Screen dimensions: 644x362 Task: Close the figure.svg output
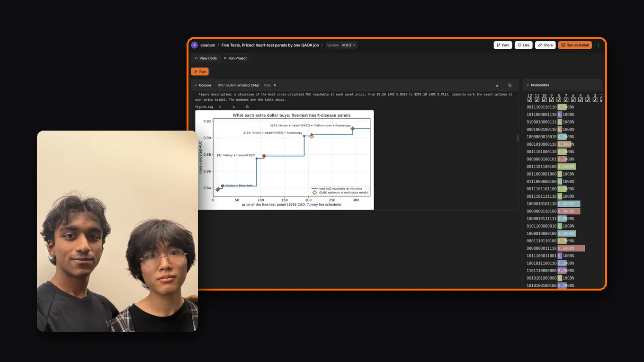click(x=220, y=107)
